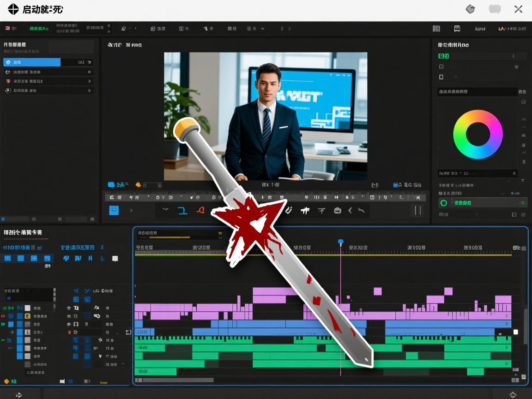
Task: Select the green highlighted tab in top menu
Action: click(39, 29)
